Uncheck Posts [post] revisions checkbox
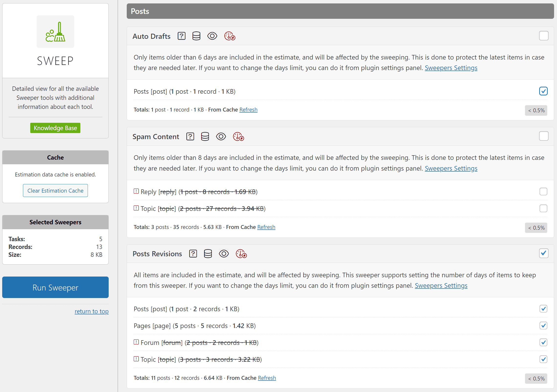The height and width of the screenshot is (392, 557). tap(543, 309)
